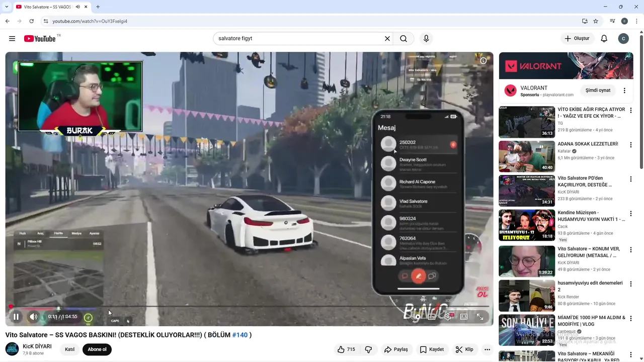This screenshot has height=362, width=644.
Task: Bookmark this page with the star
Action: (x=596, y=21)
